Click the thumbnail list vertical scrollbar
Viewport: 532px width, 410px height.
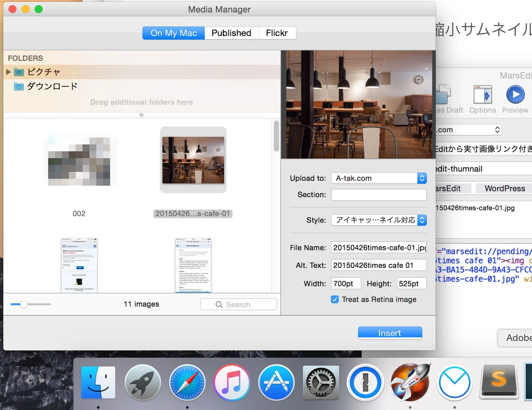pyautogui.click(x=276, y=136)
